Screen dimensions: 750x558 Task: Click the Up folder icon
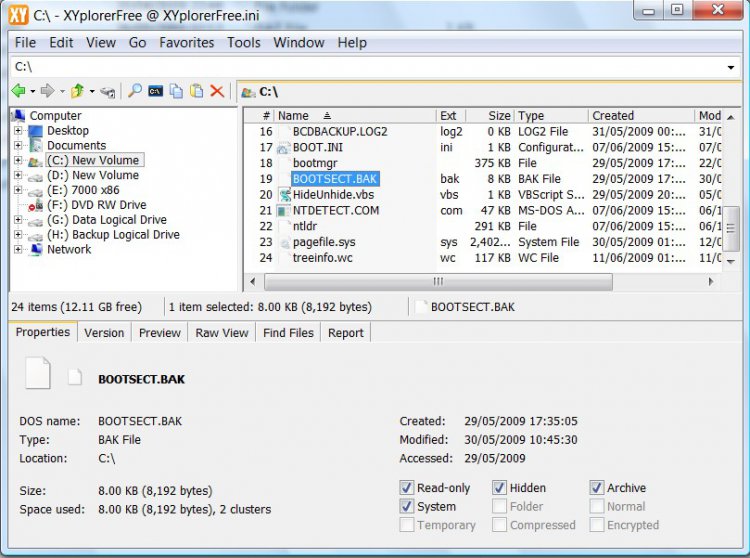pos(77,90)
